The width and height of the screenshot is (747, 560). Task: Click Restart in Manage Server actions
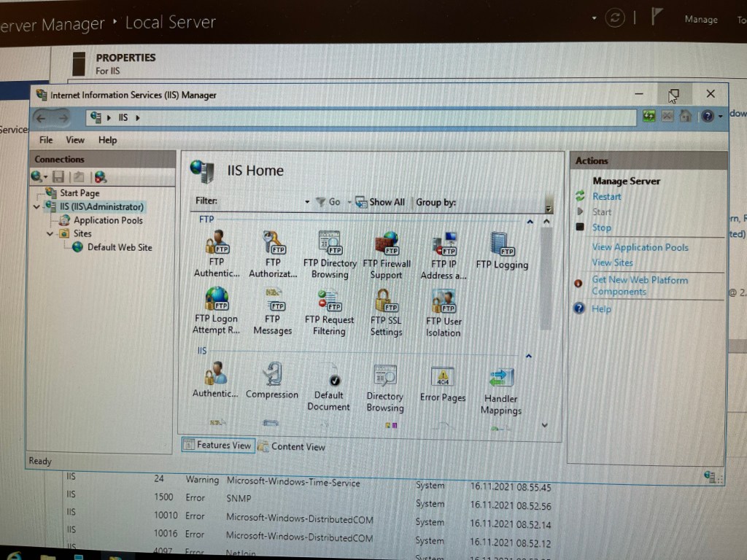coord(606,196)
